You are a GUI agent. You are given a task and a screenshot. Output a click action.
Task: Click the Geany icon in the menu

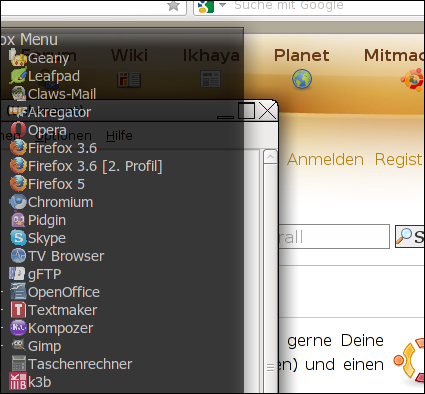[18, 57]
